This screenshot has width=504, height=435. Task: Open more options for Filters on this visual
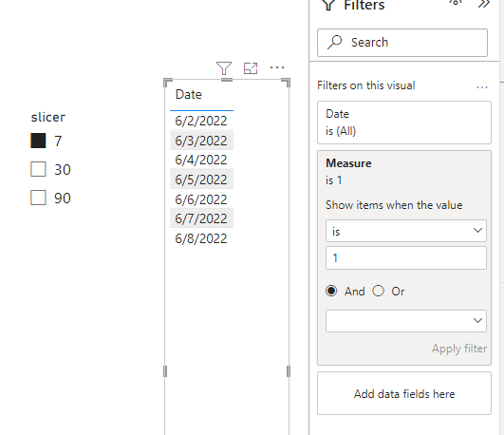(482, 87)
